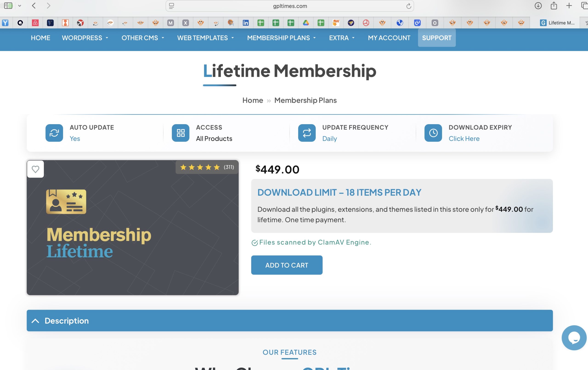Open the Share menu

(x=554, y=6)
